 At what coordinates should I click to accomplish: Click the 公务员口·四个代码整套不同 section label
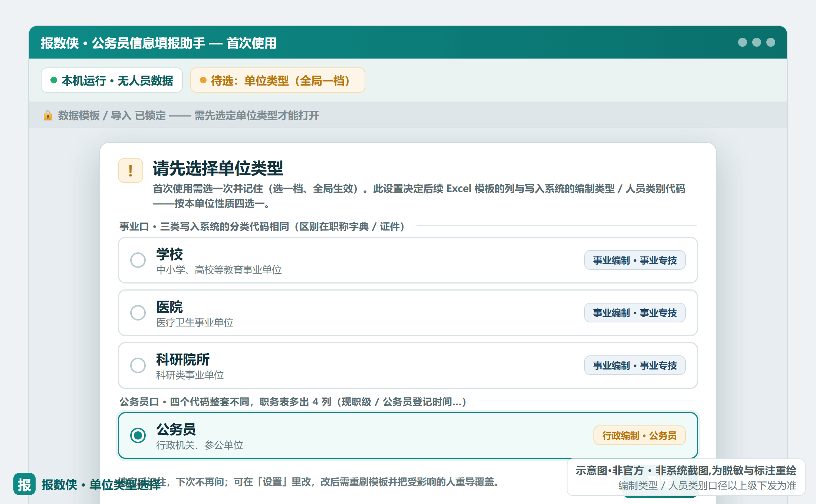[293, 402]
